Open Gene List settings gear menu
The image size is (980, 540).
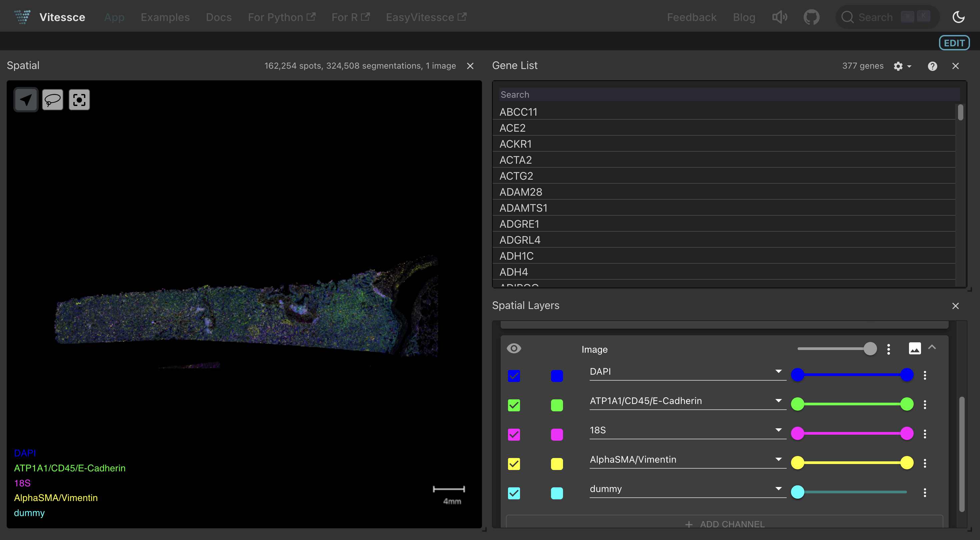point(902,66)
